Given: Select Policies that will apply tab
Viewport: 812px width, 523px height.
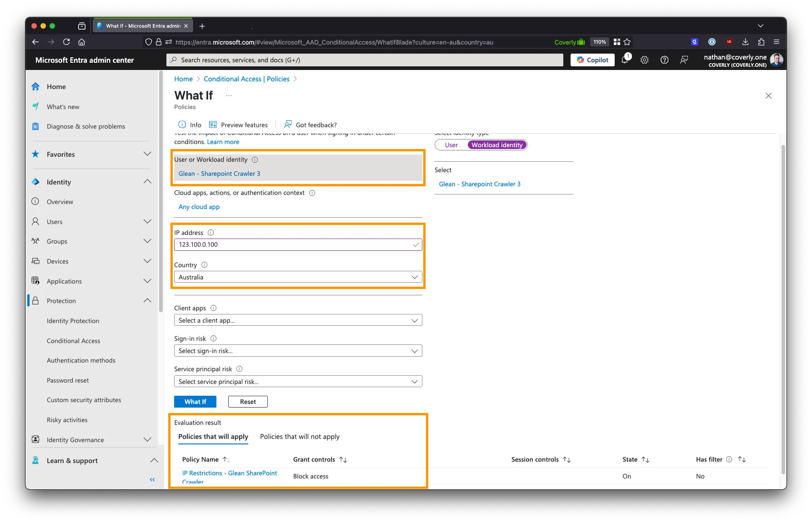Looking at the screenshot, I should point(213,436).
